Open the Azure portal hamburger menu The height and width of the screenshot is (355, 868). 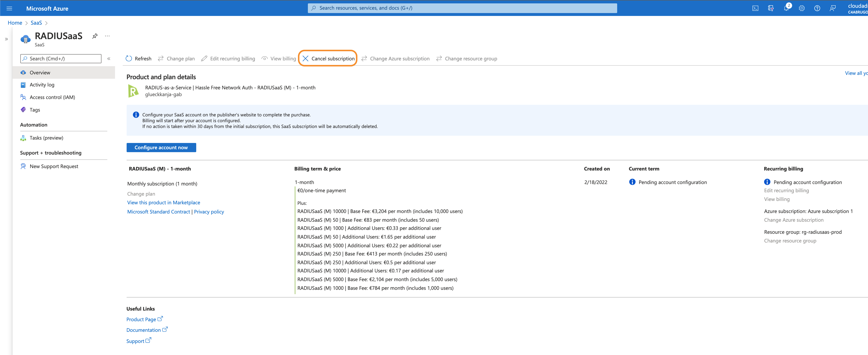click(x=9, y=8)
